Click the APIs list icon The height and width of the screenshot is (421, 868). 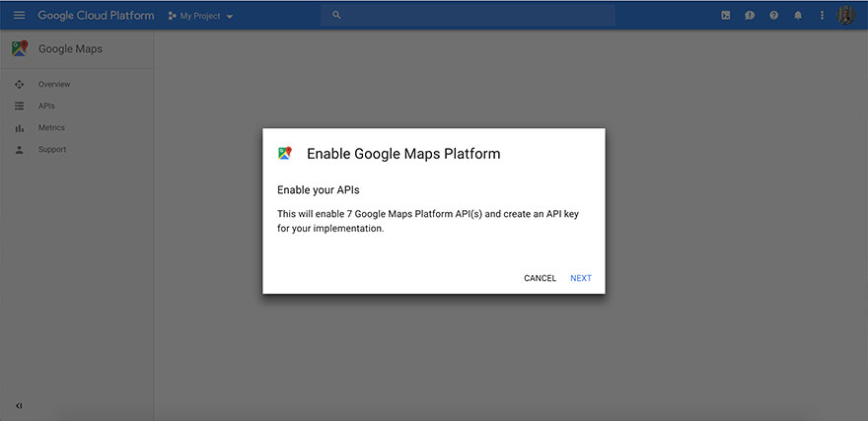pyautogui.click(x=20, y=105)
